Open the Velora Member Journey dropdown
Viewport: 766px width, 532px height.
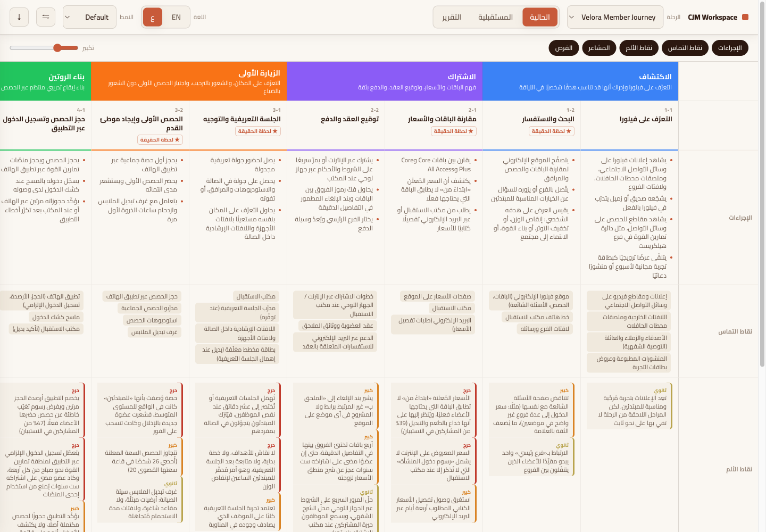click(615, 17)
